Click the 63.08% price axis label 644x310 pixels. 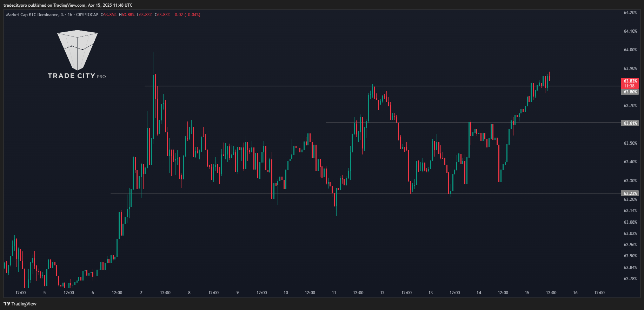point(630,222)
